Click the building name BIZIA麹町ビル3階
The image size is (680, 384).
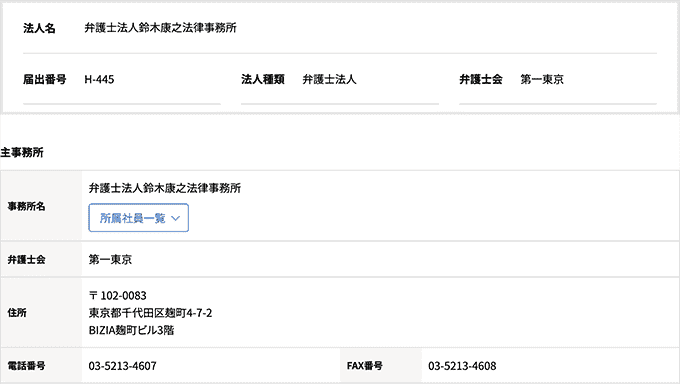coord(131,331)
